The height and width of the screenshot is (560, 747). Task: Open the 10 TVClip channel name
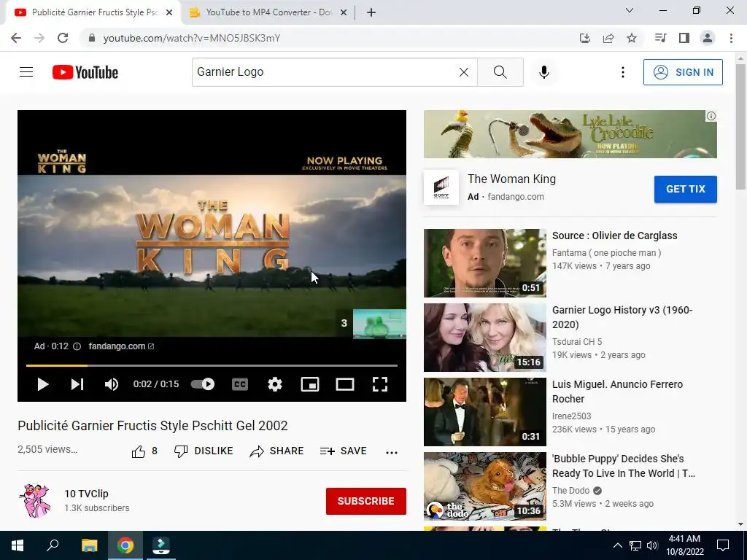click(x=86, y=494)
